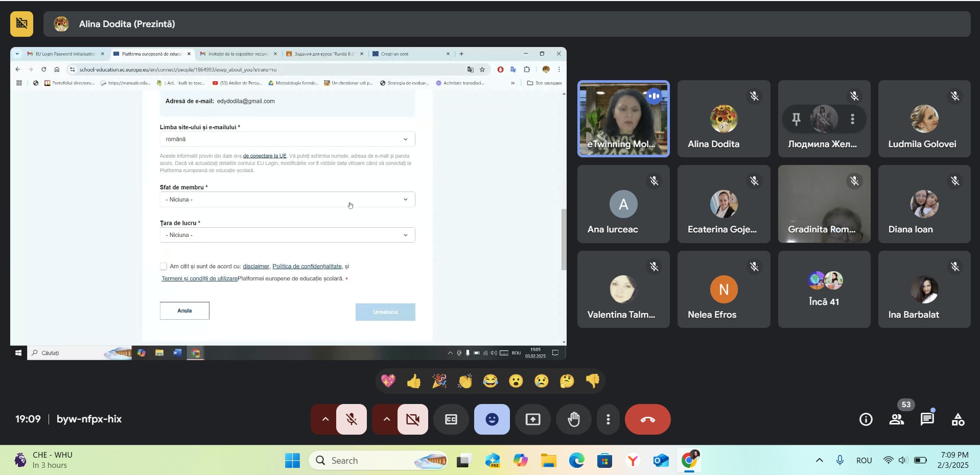
Task: Expand video settings arrow next to camera
Action: click(386, 419)
